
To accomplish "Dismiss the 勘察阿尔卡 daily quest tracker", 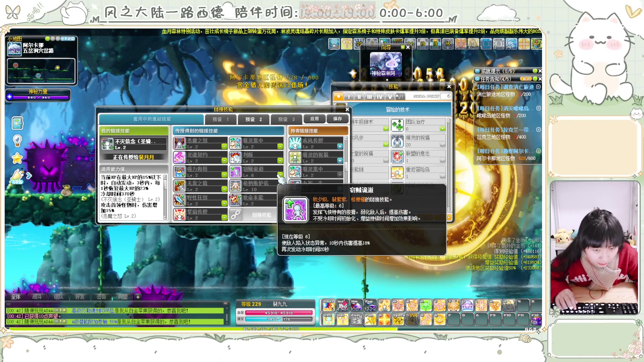I will coord(538,151).
